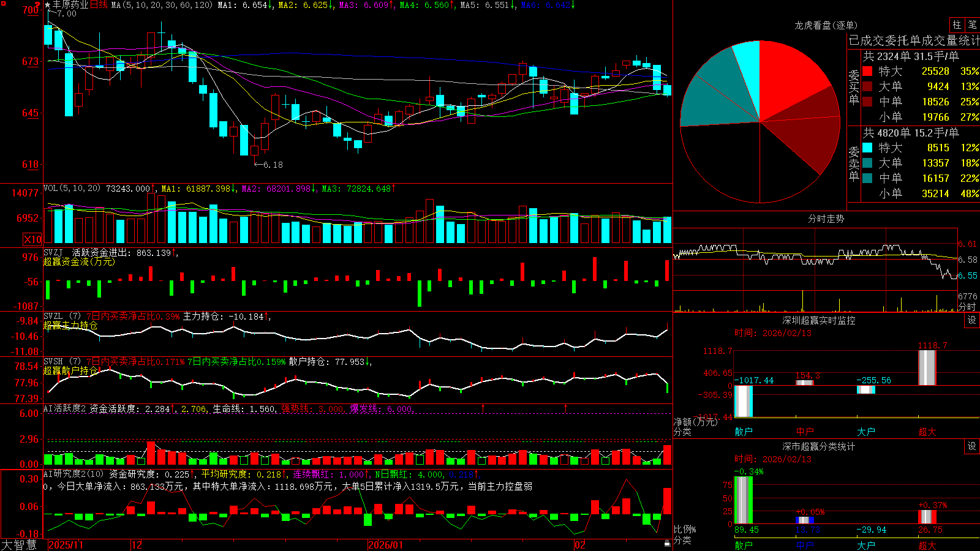Click the 小单 19766 buy row
The height and width of the screenshot is (551, 980).
[x=929, y=117]
